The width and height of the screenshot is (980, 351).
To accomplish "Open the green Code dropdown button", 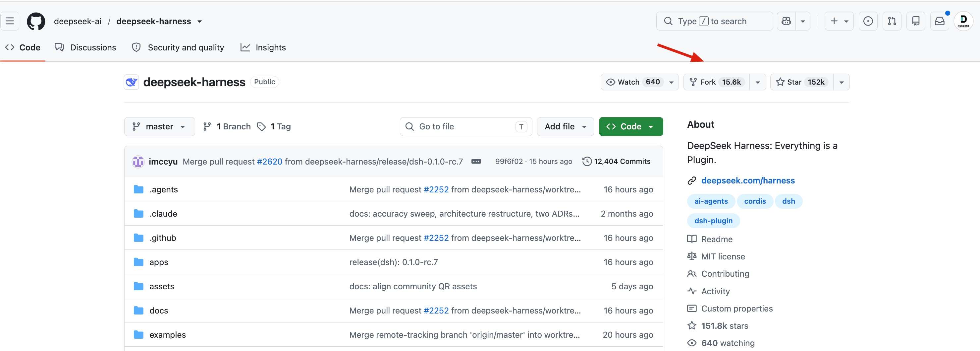I will 631,126.
